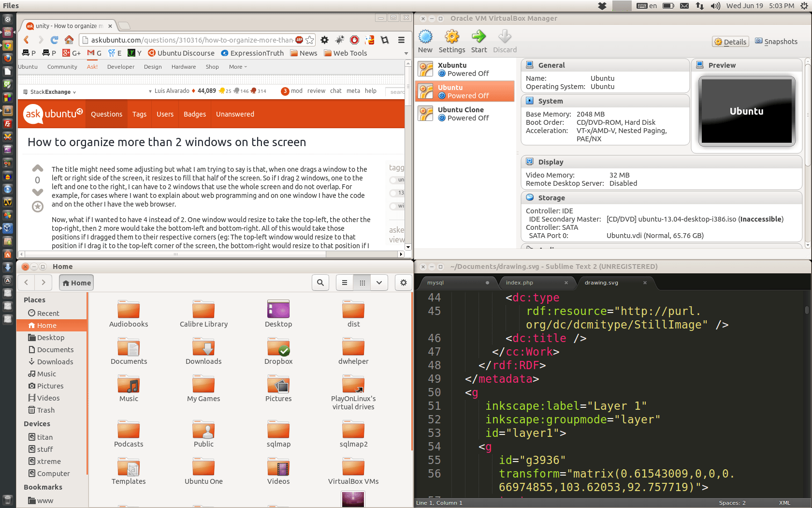Open the question title link
This screenshot has height=508, width=812.
pos(167,142)
